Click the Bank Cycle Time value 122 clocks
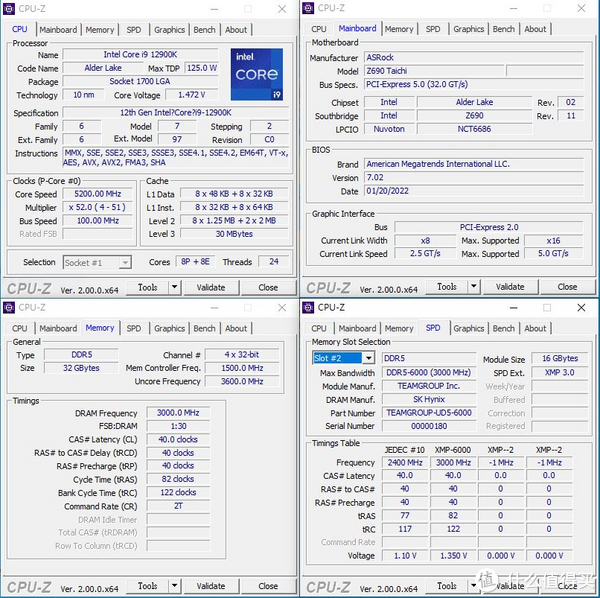Screen dimensions: 600x598 point(178,492)
